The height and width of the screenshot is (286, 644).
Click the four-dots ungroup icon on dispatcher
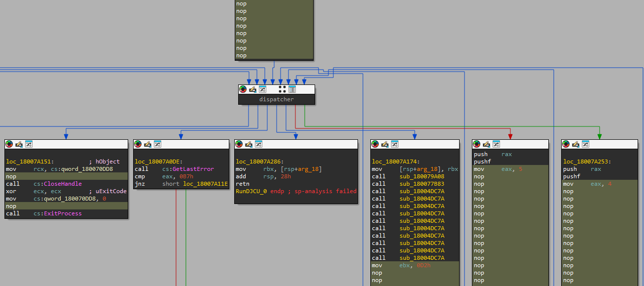pyautogui.click(x=282, y=89)
